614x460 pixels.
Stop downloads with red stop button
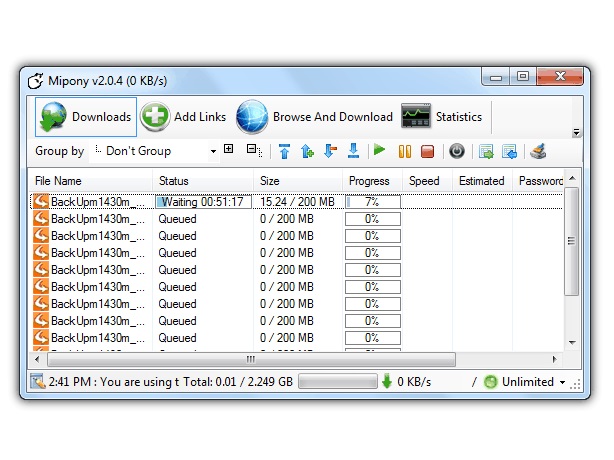[x=427, y=151]
